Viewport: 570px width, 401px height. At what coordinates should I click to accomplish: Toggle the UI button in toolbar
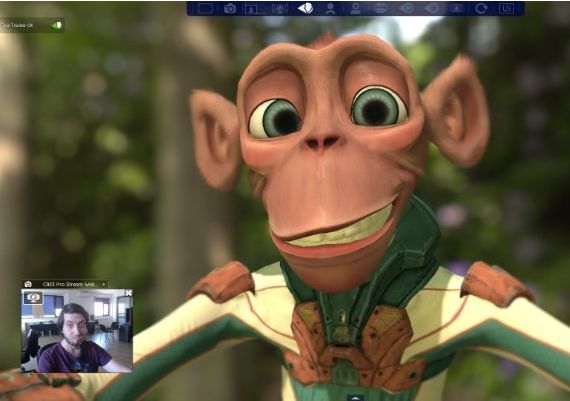(x=506, y=9)
